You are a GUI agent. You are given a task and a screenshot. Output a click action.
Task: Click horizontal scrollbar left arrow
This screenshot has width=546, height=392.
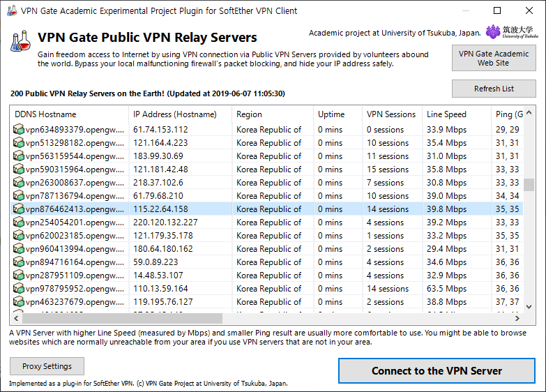16,318
